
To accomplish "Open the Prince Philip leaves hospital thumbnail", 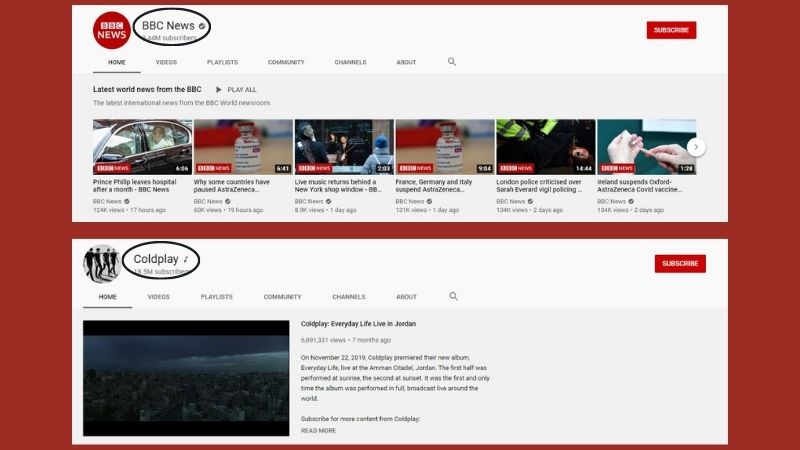I will click(x=142, y=147).
